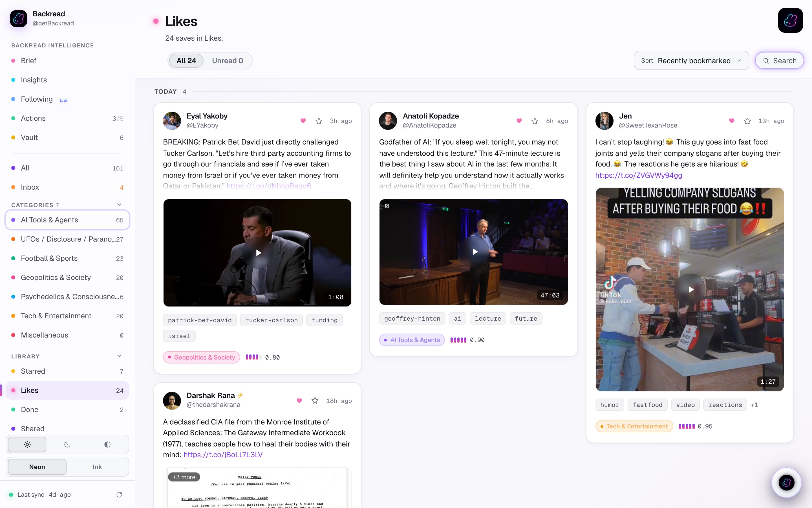Screen dimensions: 812x508
Task: Select Miscellaneous category
Action: coord(67,335)
